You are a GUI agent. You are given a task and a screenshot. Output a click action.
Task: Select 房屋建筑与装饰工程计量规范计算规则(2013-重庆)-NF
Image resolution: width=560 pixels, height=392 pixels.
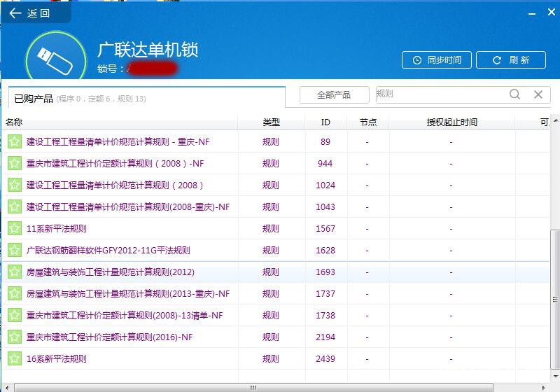pos(128,294)
